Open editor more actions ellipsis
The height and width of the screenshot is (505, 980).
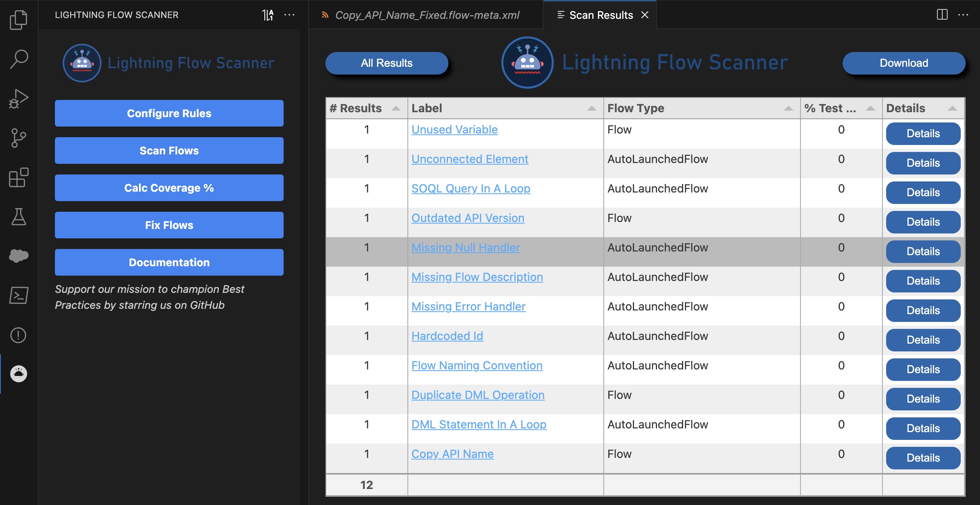pyautogui.click(x=963, y=15)
